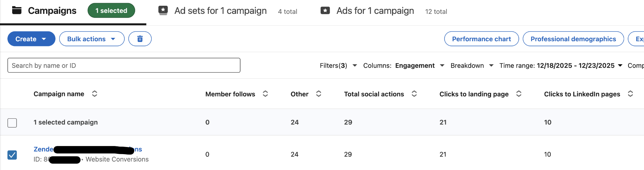Click the trash delete icon button
The image size is (644, 170).
click(x=140, y=39)
